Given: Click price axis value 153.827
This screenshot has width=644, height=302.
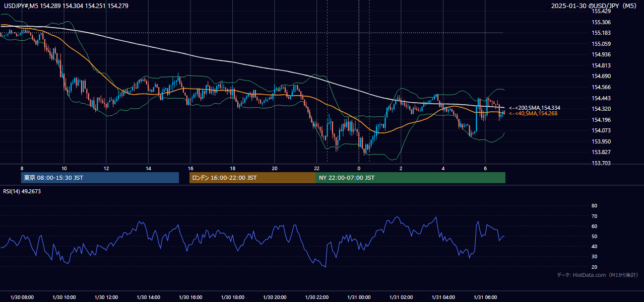Looking at the screenshot, I should (601, 152).
